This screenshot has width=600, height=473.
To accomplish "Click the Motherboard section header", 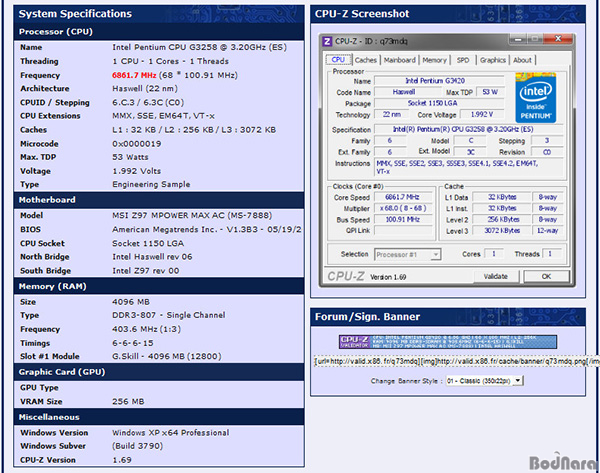I will click(x=159, y=200).
